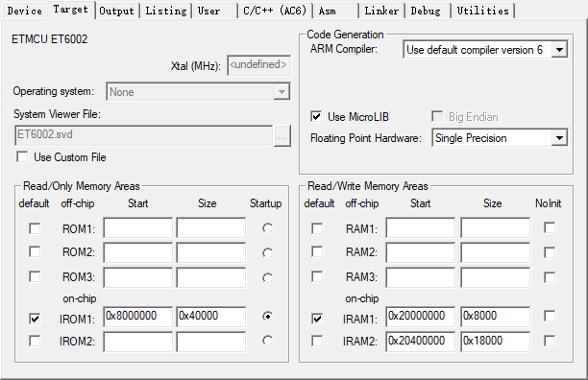Switch to the Asm tab
Screen dimensions: 588x380
(x=335, y=11)
